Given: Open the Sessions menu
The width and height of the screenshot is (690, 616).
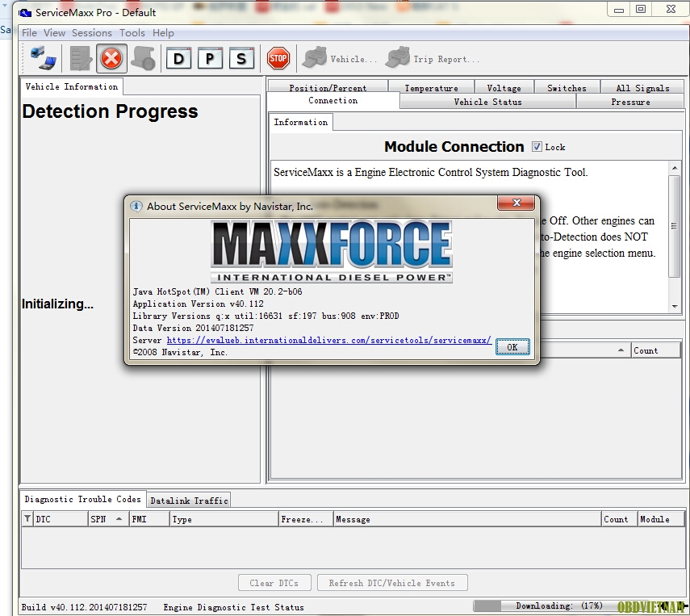Looking at the screenshot, I should (x=91, y=33).
